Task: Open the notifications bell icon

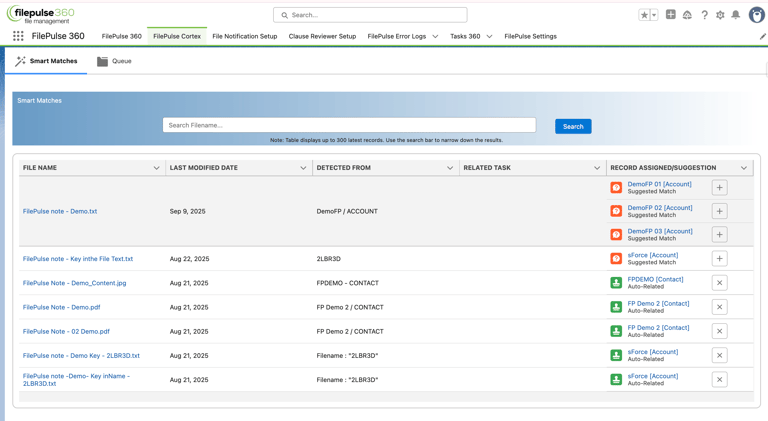Action: [736, 15]
